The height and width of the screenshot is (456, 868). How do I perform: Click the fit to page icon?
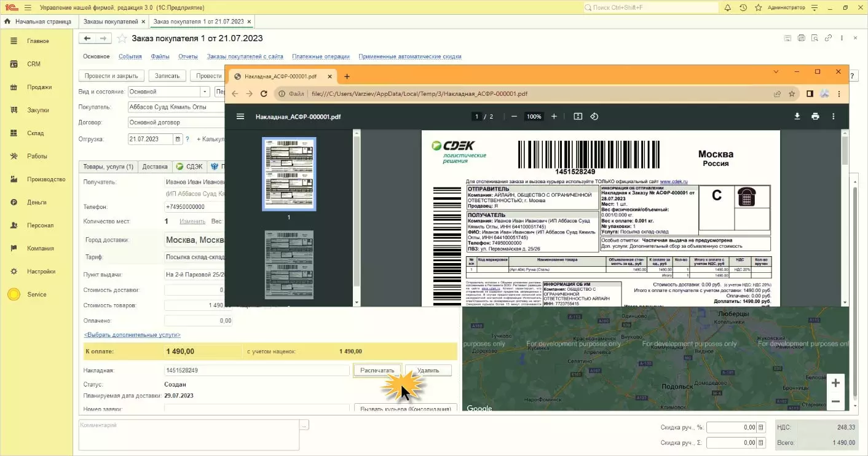(578, 117)
